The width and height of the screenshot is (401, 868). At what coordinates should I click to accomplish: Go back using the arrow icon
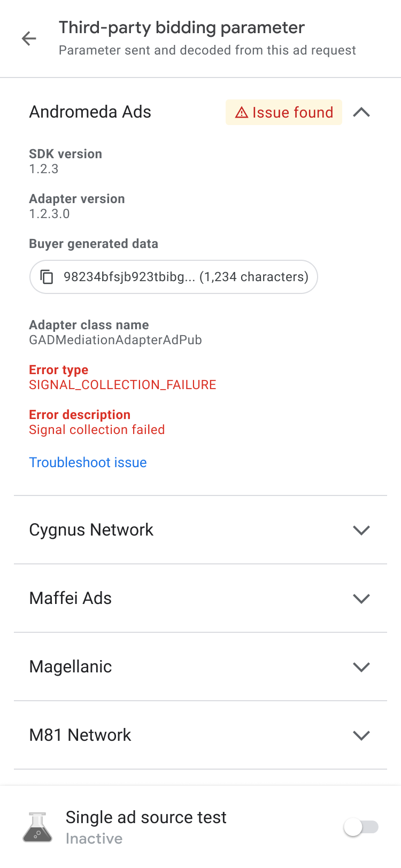[x=29, y=38]
